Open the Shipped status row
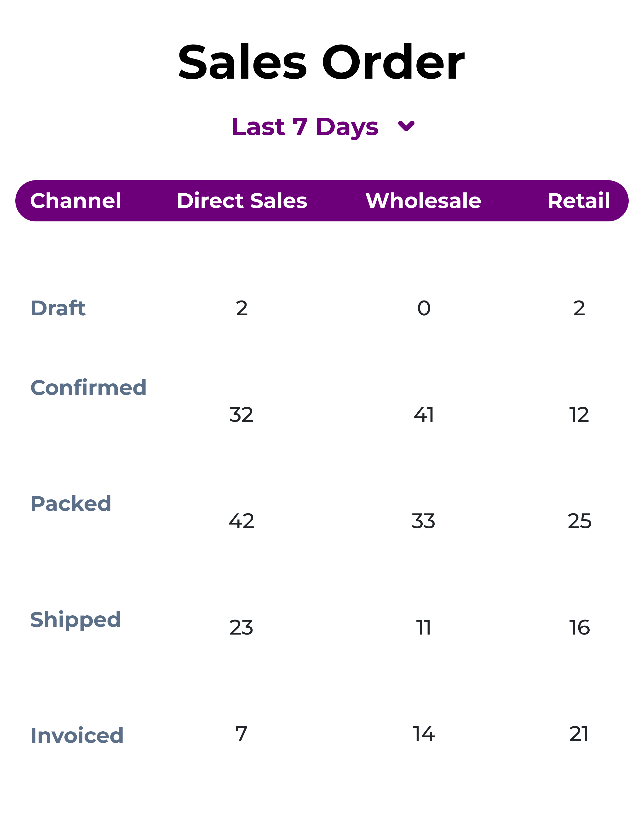This screenshot has width=644, height=832. point(75,620)
